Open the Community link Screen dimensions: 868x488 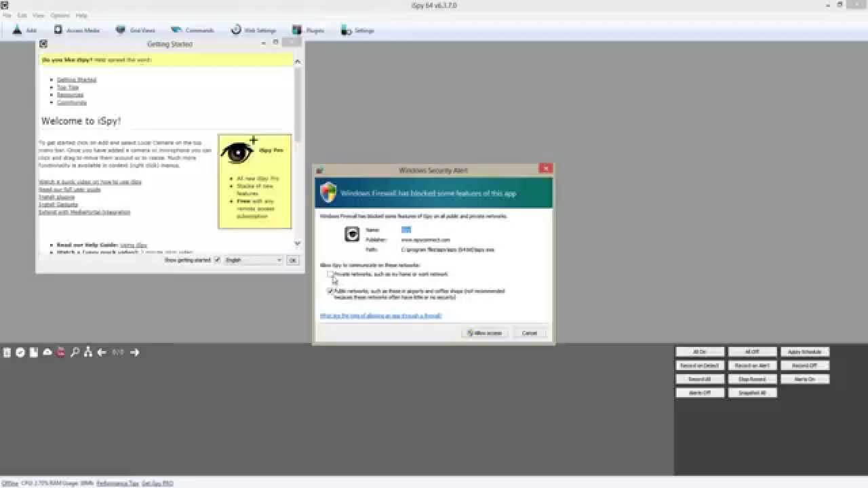point(71,103)
